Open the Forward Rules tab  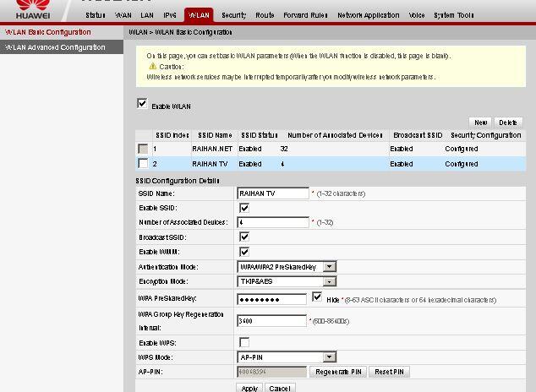coord(305,15)
